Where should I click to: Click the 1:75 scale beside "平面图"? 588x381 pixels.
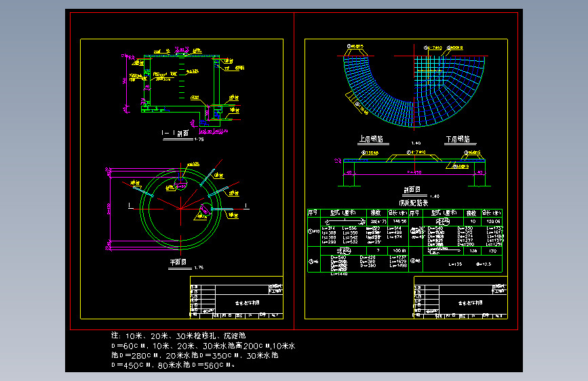(199, 268)
